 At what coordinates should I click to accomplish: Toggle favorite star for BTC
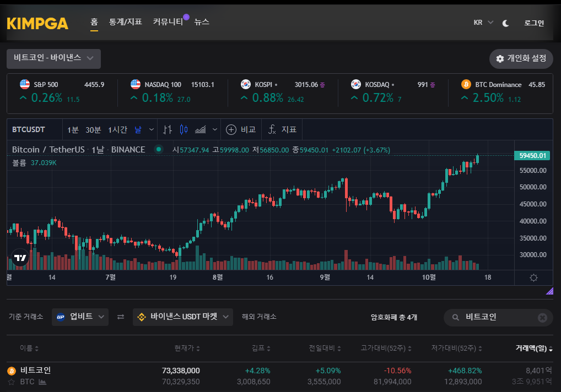point(12,382)
